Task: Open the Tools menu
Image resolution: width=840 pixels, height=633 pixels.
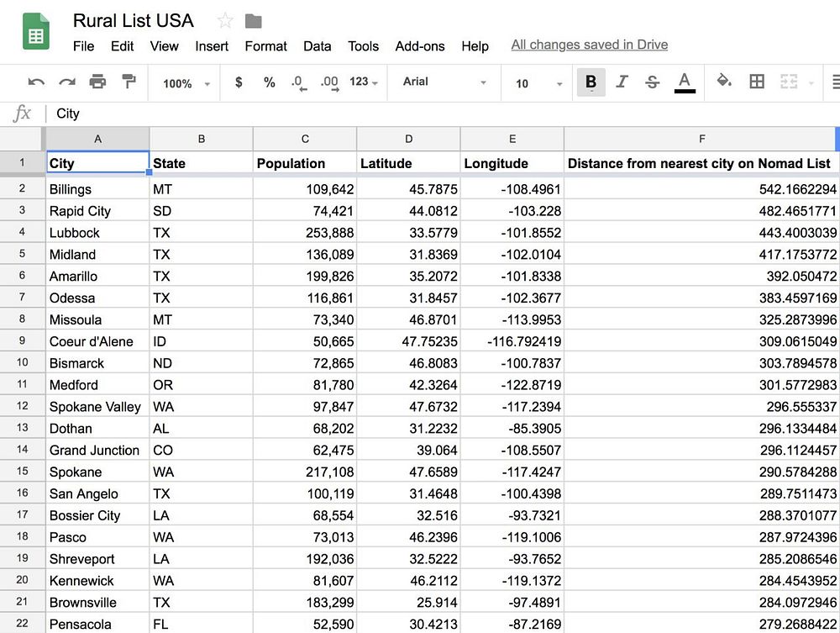Action: click(x=363, y=46)
